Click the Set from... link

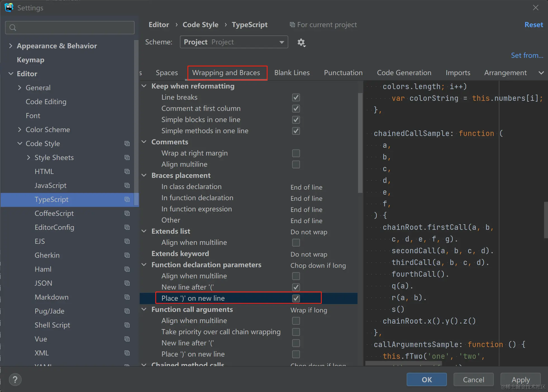pyautogui.click(x=527, y=56)
